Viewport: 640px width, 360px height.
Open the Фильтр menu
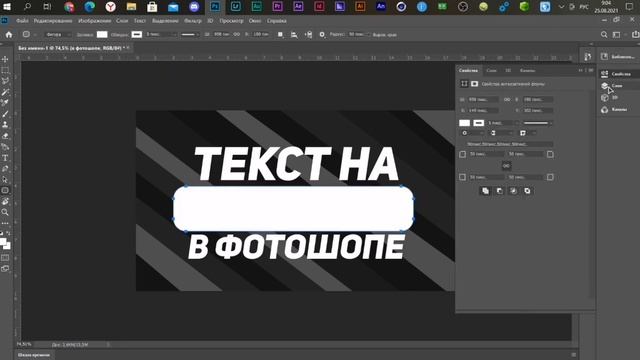click(193, 21)
